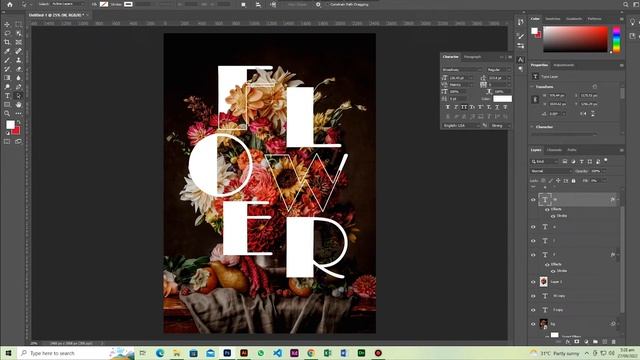Toggle Effects visibility under the top text layer
Viewport: 640px width, 360px height.
tap(547, 209)
